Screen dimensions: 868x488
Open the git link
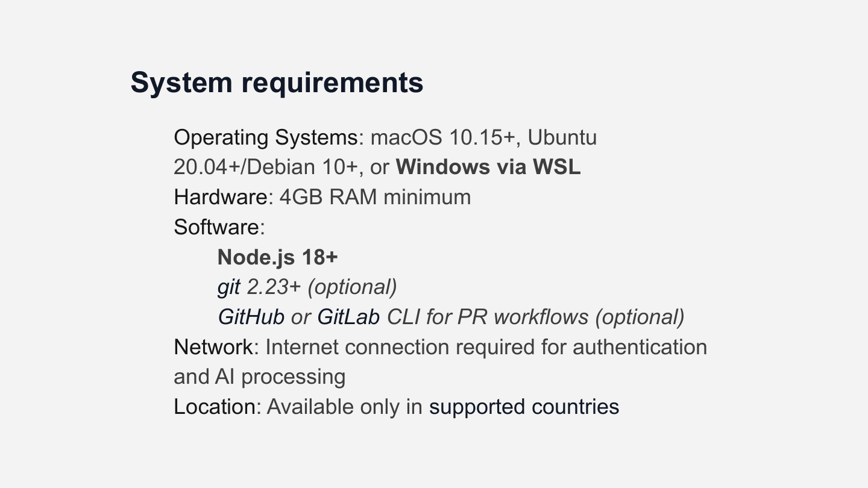click(x=229, y=287)
